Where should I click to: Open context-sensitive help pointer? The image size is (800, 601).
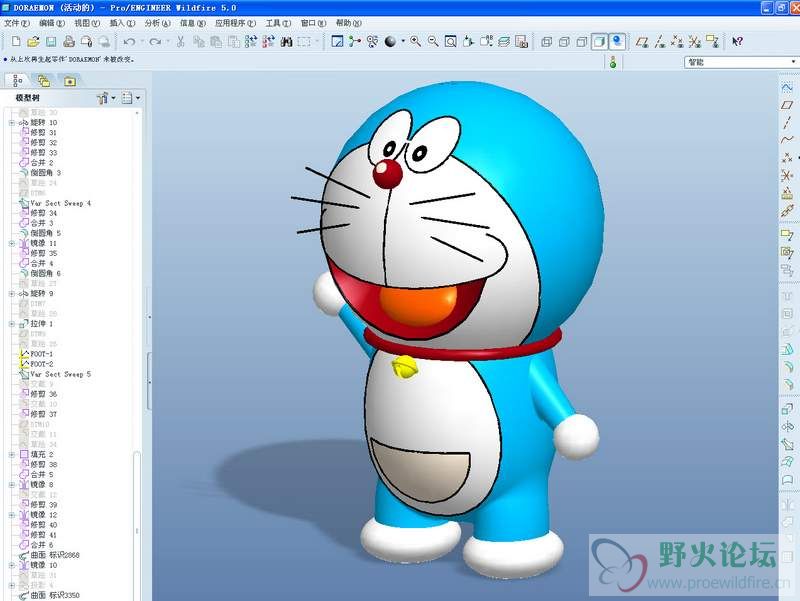point(737,42)
